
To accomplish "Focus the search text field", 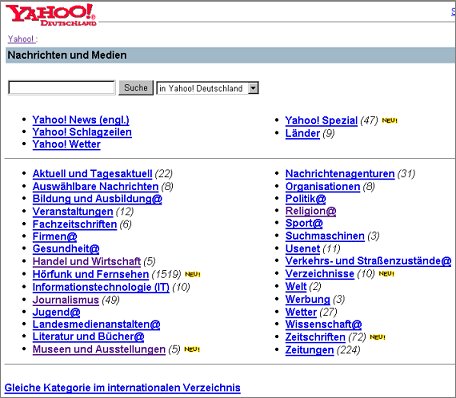I will [x=61, y=88].
